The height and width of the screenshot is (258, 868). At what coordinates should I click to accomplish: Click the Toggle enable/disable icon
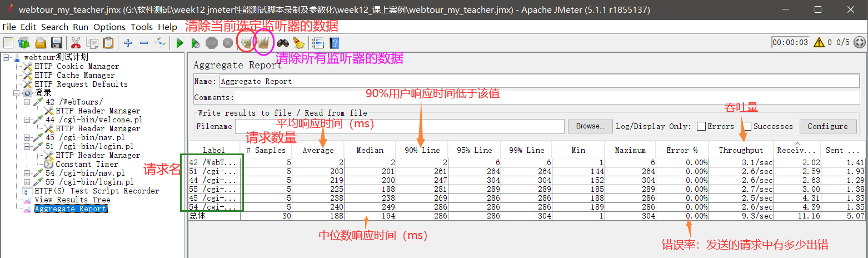click(x=160, y=43)
